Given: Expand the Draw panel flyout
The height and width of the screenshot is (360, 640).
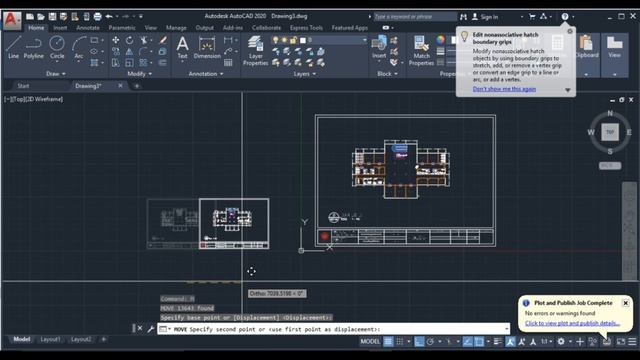Looking at the screenshot, I should click(x=56, y=74).
